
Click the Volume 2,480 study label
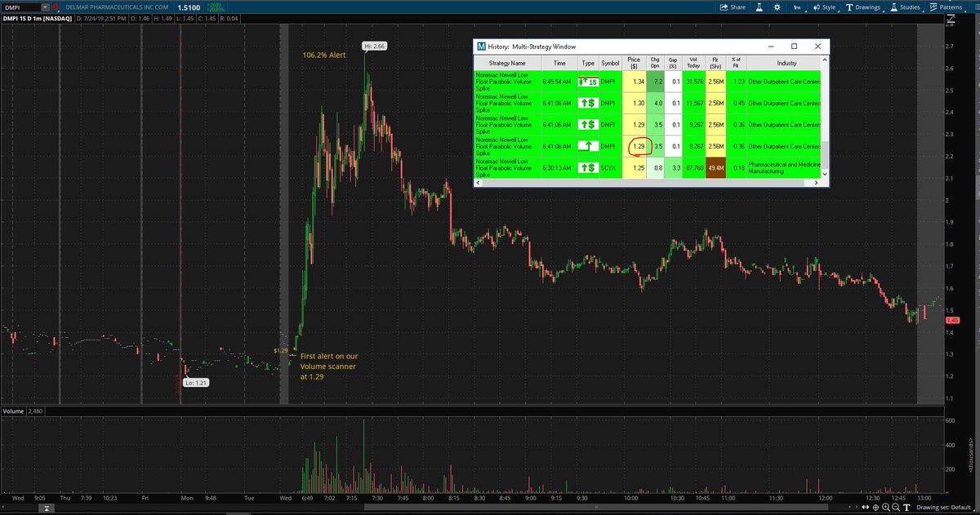point(24,411)
